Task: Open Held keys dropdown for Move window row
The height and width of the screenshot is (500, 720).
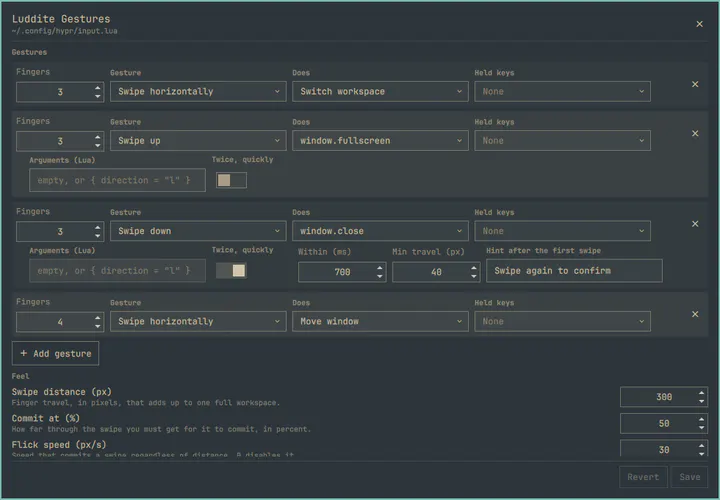Action: [x=562, y=321]
